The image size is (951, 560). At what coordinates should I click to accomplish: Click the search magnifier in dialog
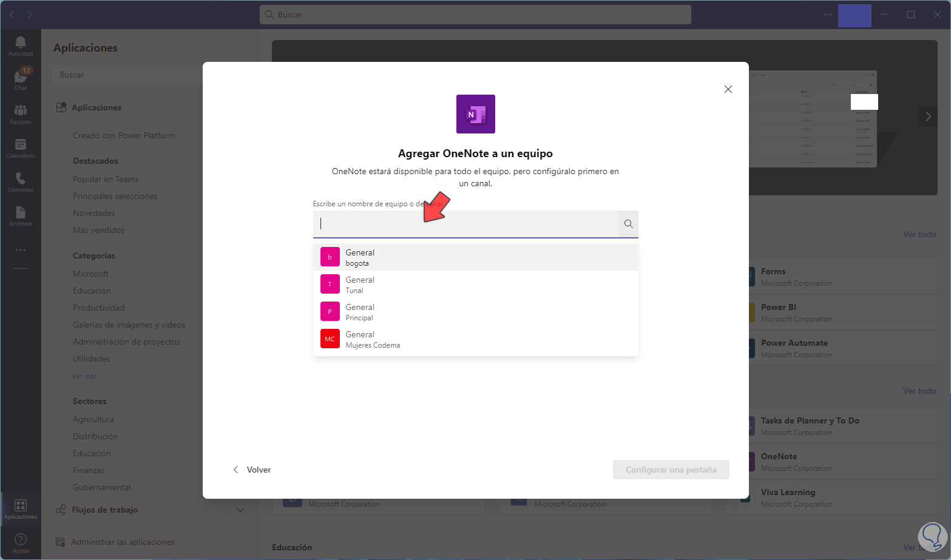tap(629, 224)
